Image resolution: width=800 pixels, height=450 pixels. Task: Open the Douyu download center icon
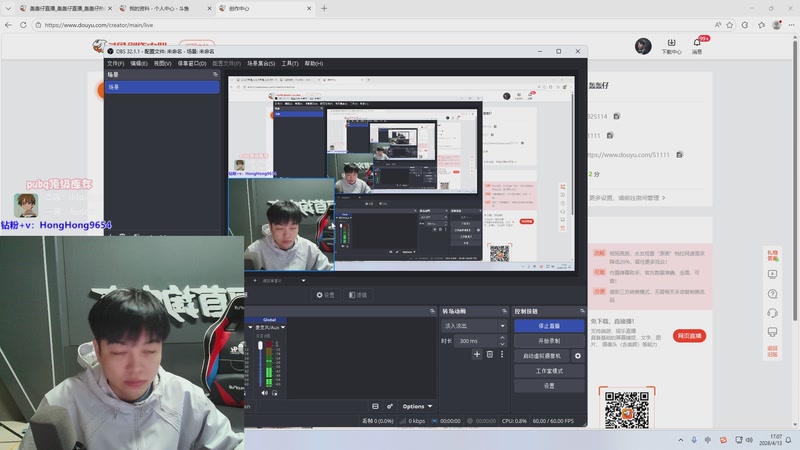pos(672,46)
